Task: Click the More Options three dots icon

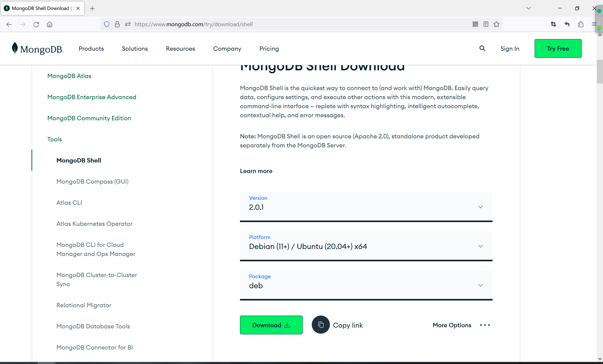Action: 485,325
